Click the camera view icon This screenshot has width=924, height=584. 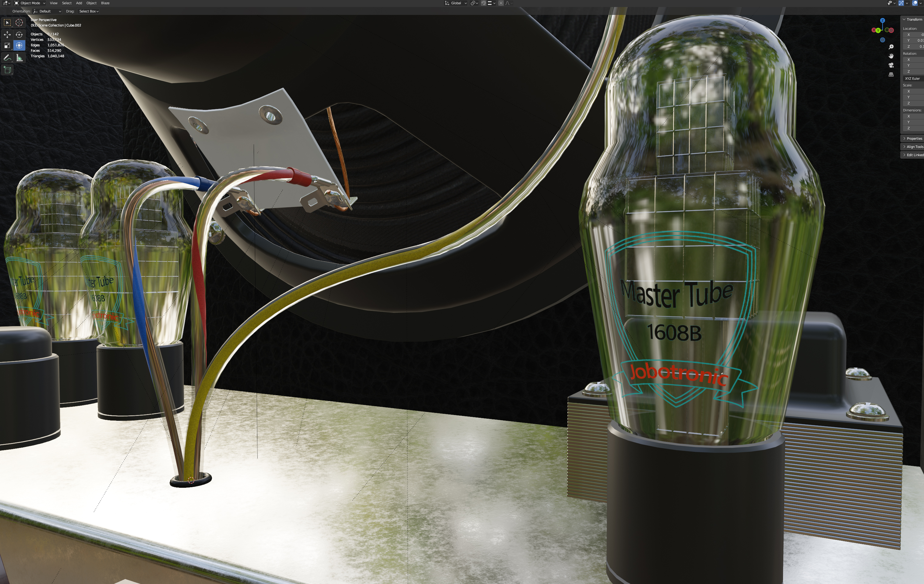[891, 65]
